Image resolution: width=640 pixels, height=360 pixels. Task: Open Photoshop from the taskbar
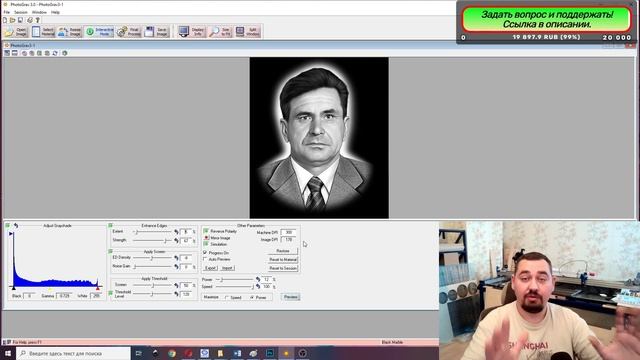coord(270,353)
